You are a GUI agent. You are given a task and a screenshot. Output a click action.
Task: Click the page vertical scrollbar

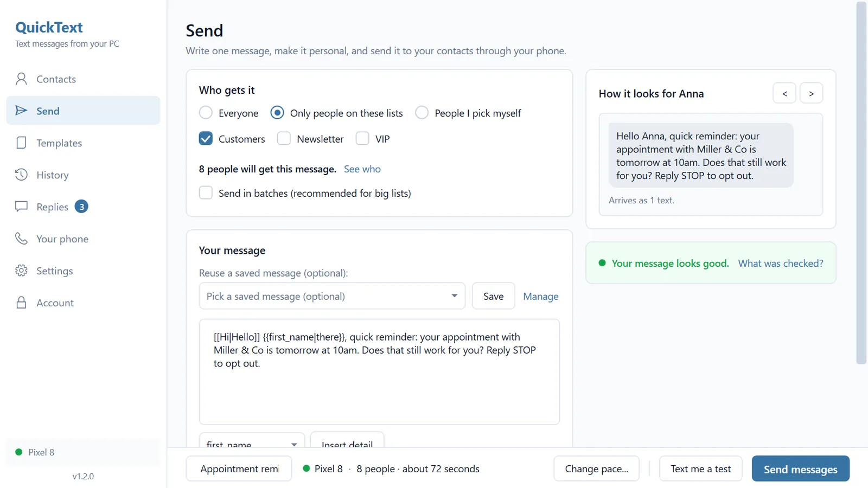(x=861, y=183)
